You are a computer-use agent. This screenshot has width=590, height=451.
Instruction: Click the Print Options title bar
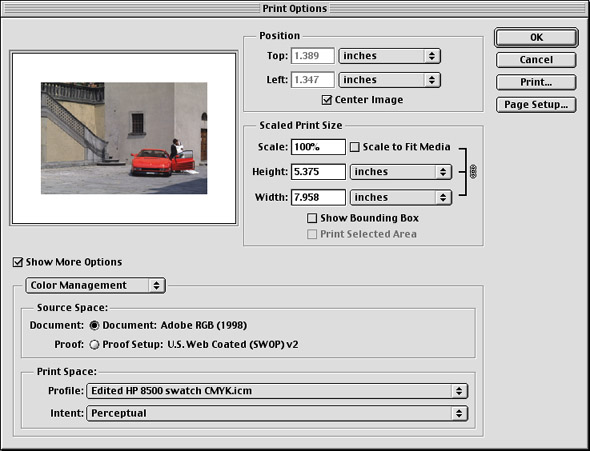(295, 8)
